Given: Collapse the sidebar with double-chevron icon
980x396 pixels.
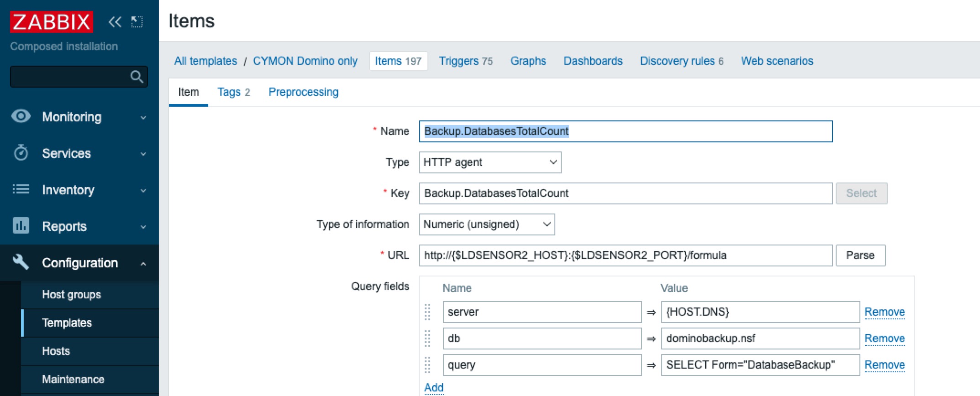Looking at the screenshot, I should [x=115, y=21].
